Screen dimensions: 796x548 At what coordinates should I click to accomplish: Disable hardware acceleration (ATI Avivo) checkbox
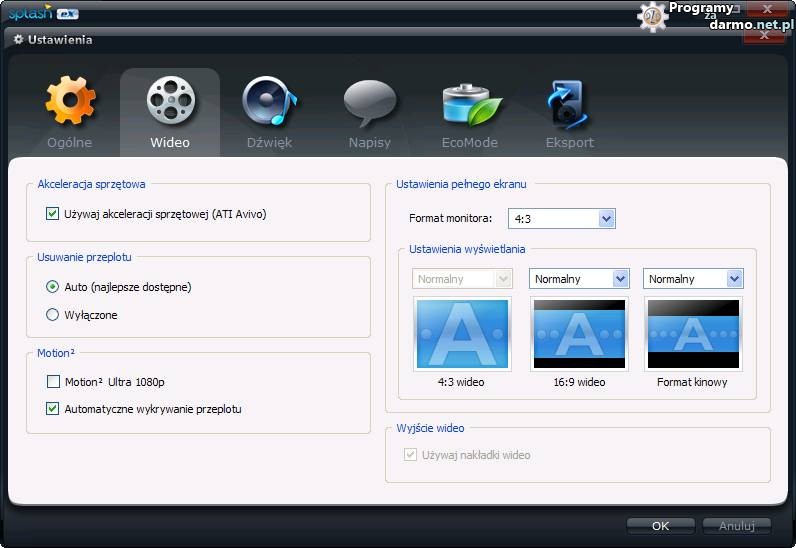coord(53,213)
